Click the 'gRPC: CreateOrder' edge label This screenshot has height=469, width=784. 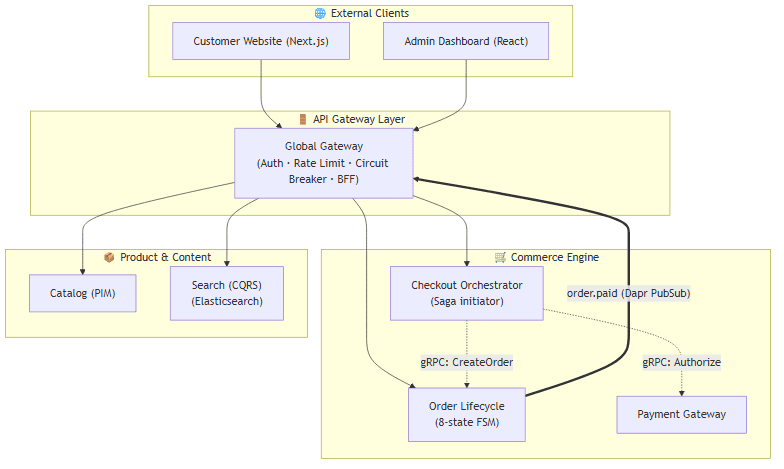(x=467, y=362)
